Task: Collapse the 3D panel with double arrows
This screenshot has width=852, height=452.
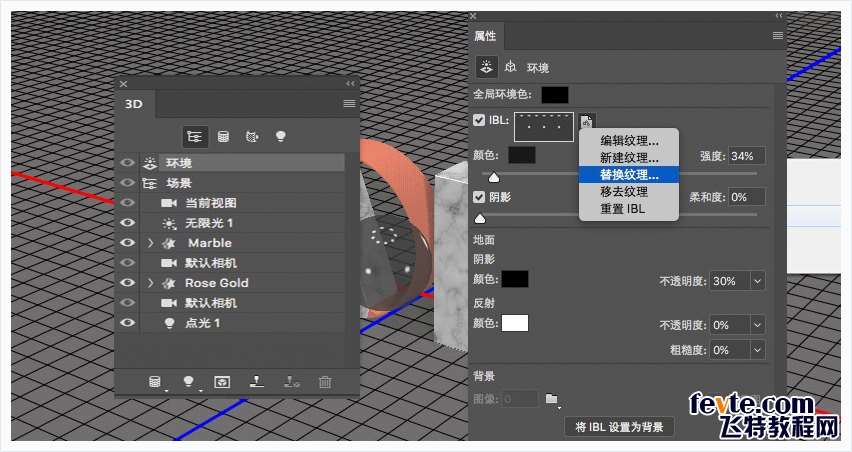Action: (350, 84)
